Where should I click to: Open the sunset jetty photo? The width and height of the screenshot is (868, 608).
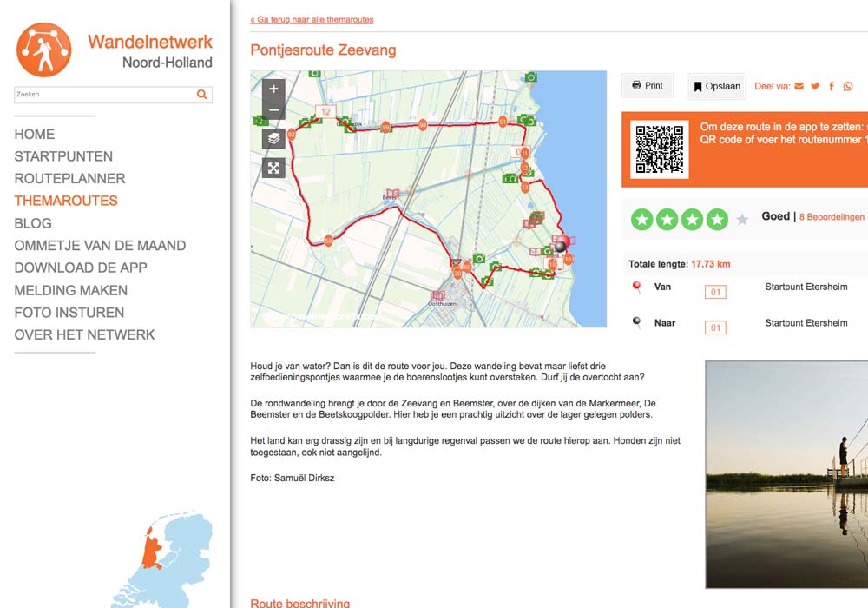[x=786, y=474]
